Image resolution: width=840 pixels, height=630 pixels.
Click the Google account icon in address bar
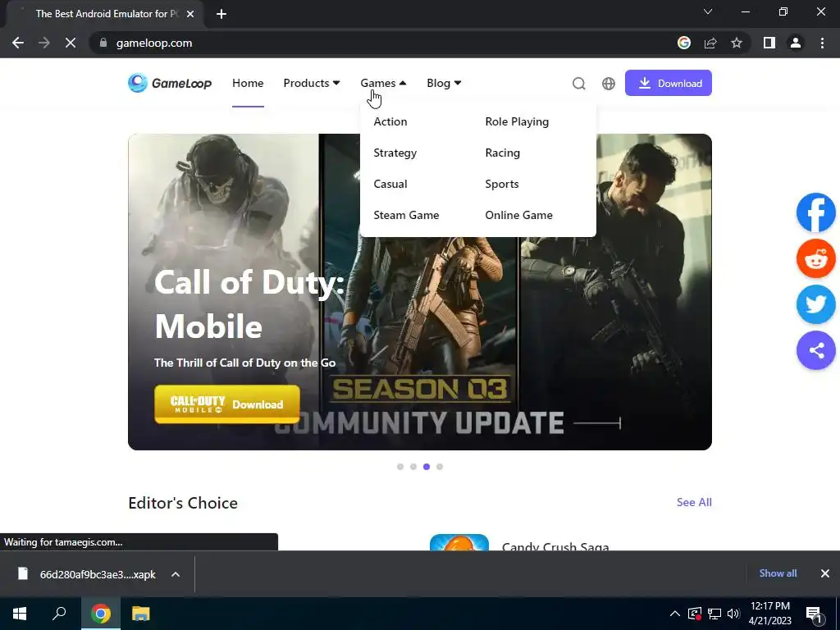click(683, 43)
